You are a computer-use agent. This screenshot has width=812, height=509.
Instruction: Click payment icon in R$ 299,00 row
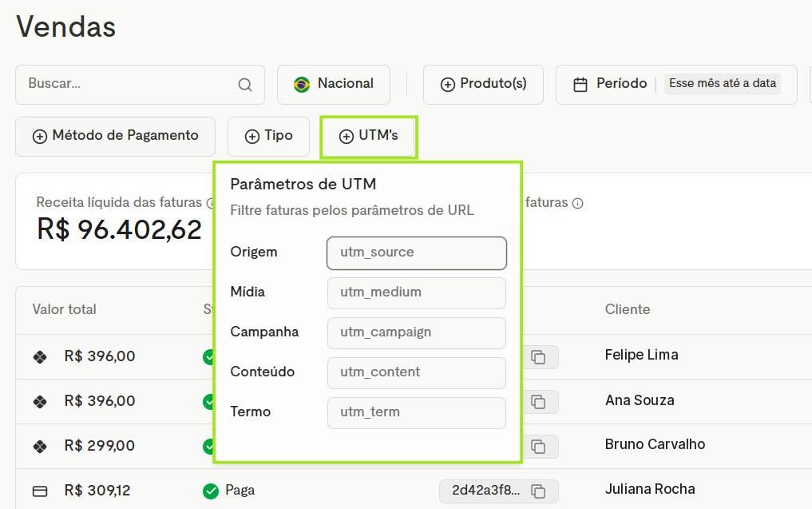(40, 446)
